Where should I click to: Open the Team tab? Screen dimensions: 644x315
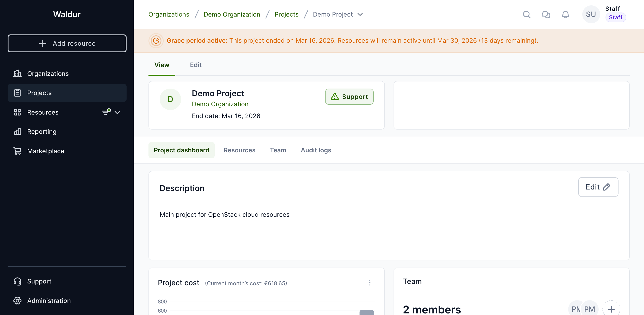278,150
